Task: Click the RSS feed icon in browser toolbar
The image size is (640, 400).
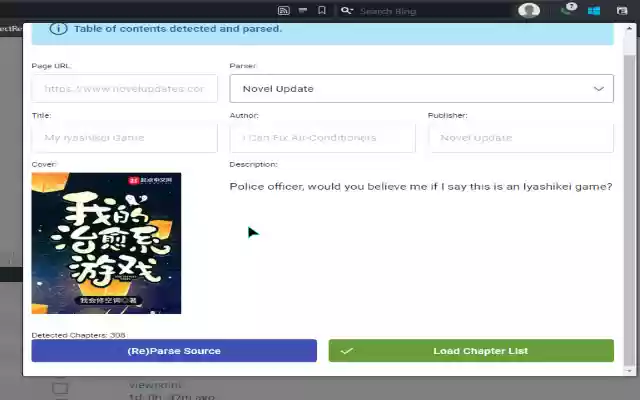Action: pos(283,11)
